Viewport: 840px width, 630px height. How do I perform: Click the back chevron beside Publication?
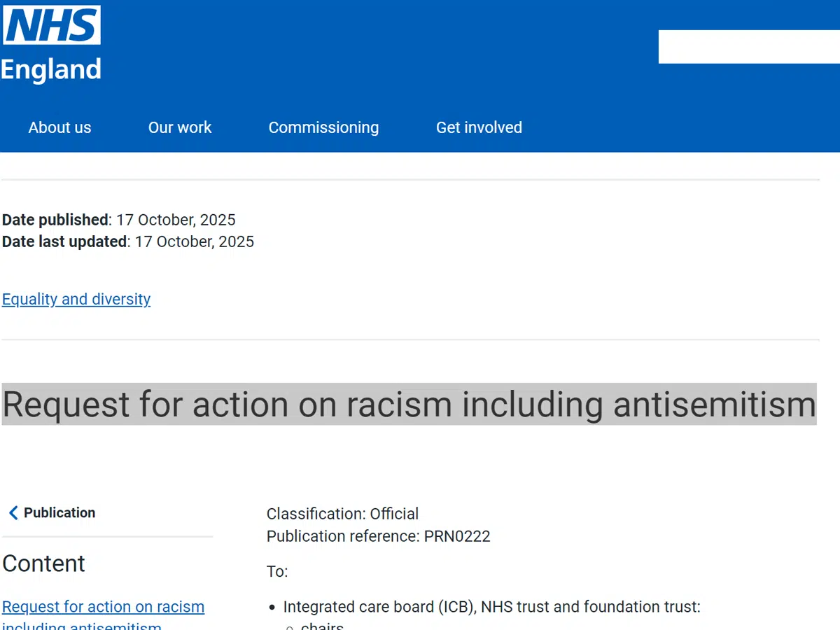pyautogui.click(x=13, y=512)
